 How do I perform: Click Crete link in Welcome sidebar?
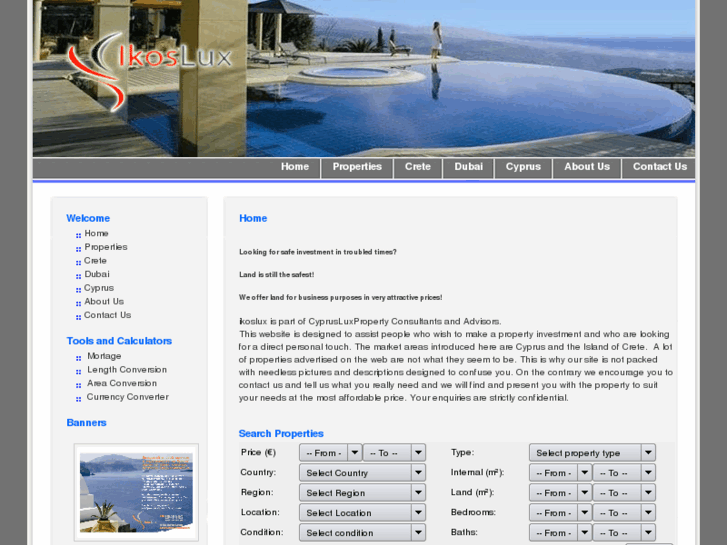[x=96, y=261]
